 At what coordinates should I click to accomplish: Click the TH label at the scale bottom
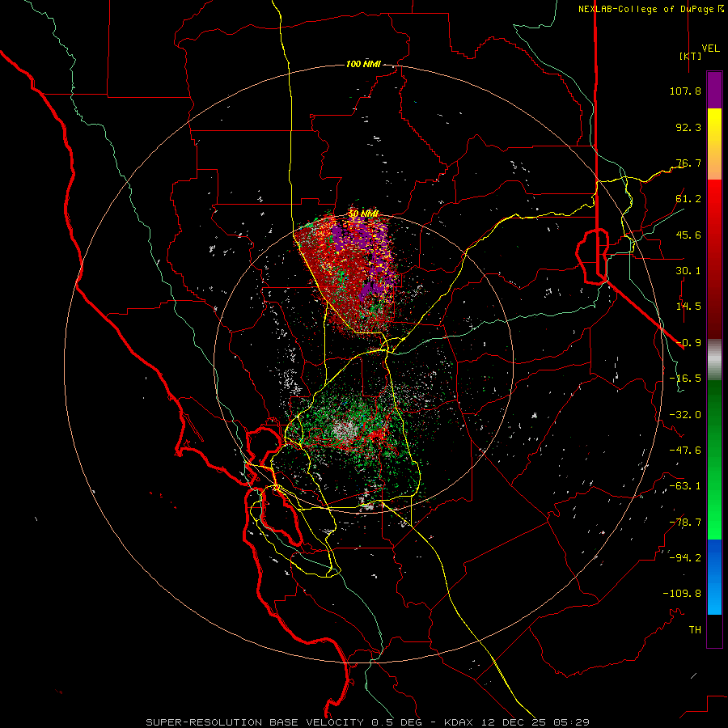[695, 630]
